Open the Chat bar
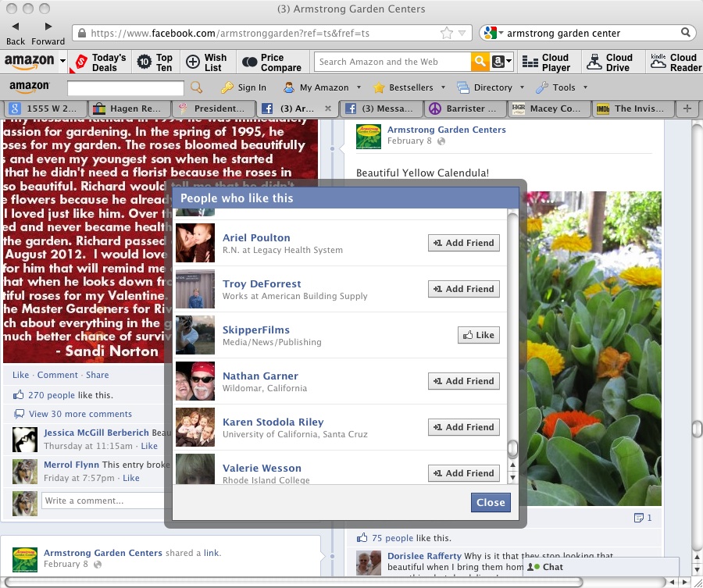Image resolution: width=703 pixels, height=588 pixels. tap(601, 567)
